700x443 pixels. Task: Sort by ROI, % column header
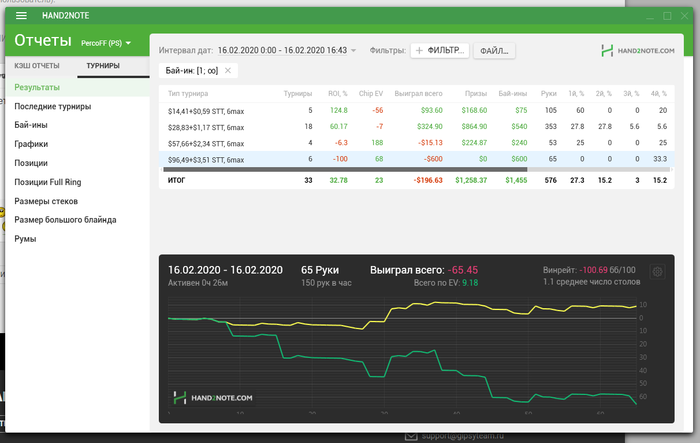click(x=338, y=94)
